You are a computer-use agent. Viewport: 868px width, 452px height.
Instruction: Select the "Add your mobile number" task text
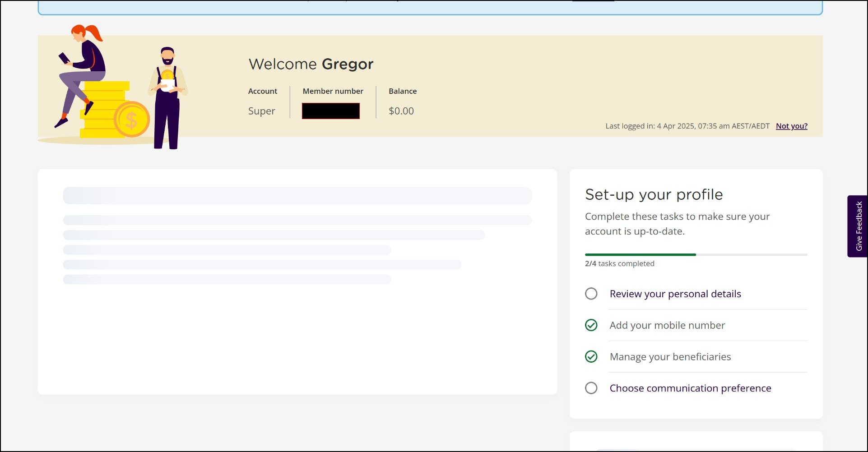pos(667,325)
